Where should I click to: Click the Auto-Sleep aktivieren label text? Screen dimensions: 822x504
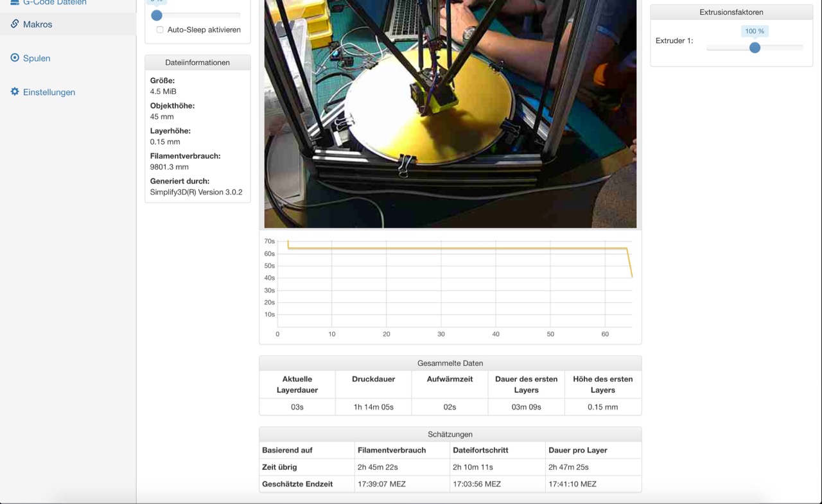[x=204, y=30]
